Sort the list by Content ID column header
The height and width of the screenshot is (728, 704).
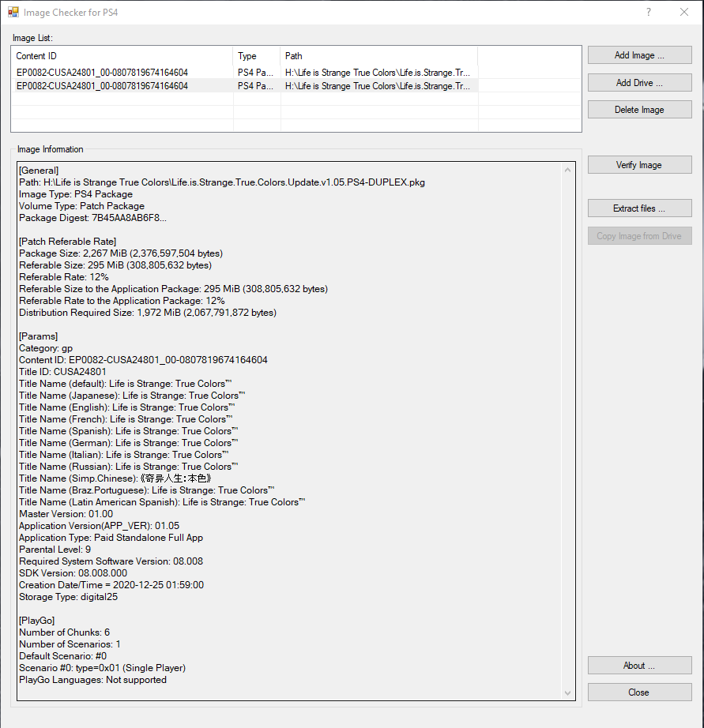coord(122,56)
